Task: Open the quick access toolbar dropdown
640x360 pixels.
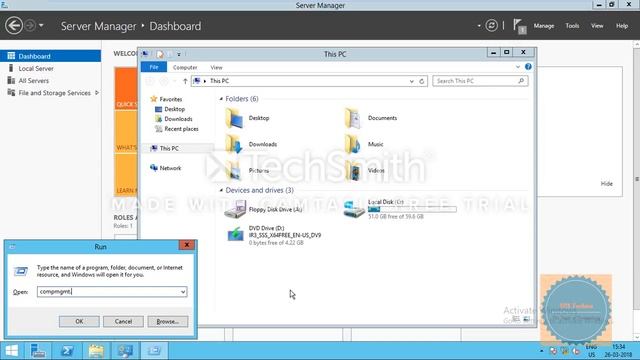Action: [179, 54]
